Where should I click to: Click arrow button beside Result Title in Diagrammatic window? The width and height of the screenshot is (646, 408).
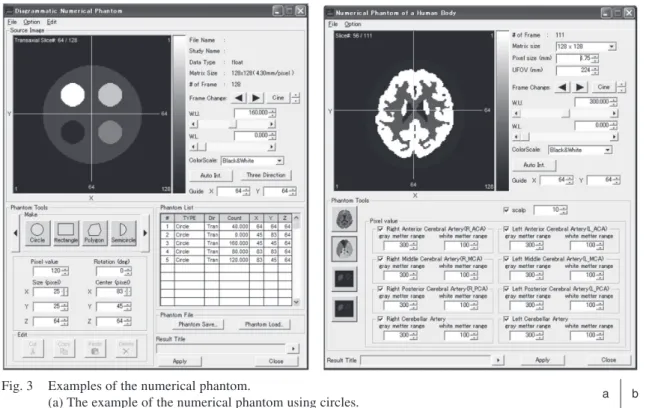(x=293, y=349)
